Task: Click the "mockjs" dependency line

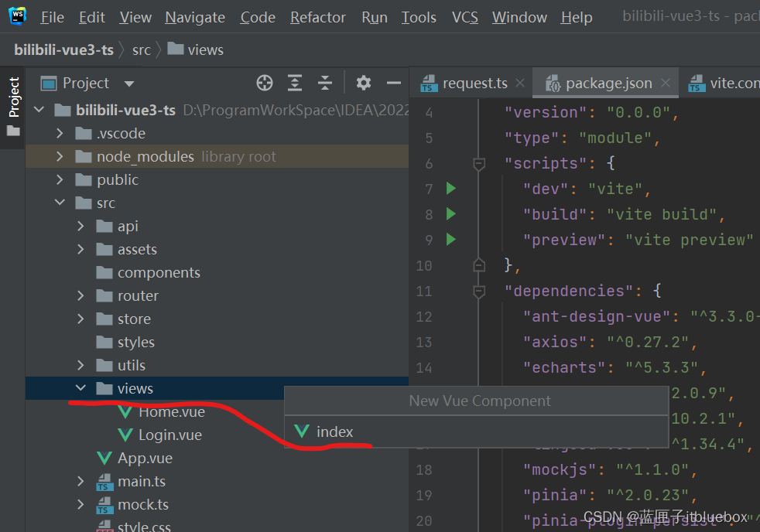Action: tap(610, 469)
